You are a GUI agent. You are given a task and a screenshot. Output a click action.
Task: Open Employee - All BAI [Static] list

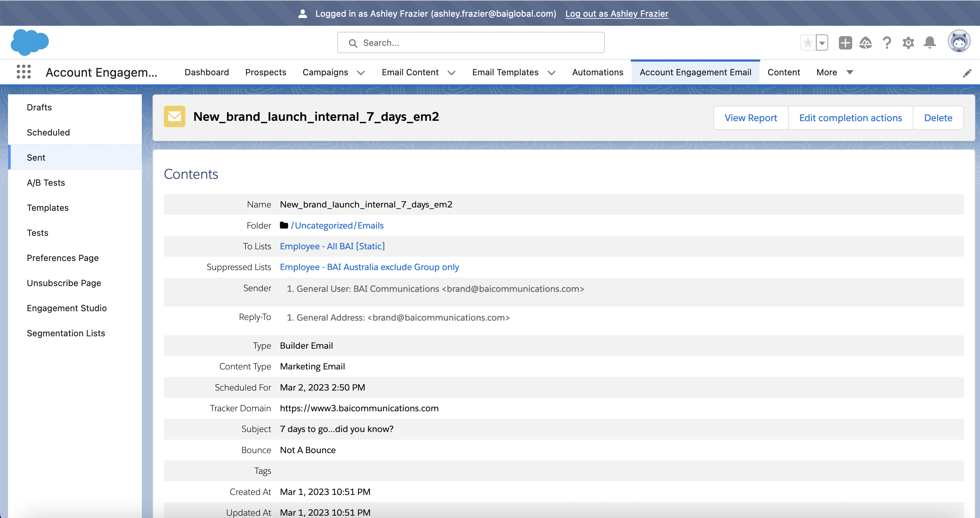tap(332, 246)
